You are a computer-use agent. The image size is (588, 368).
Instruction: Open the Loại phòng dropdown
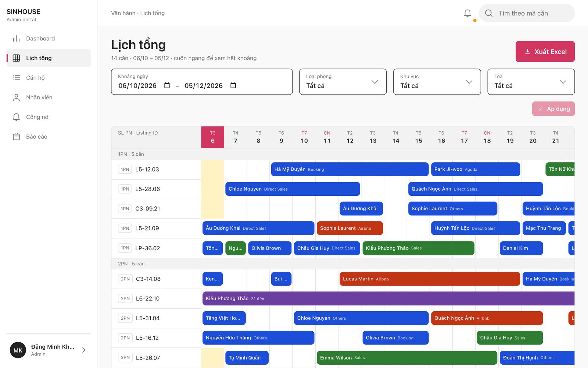click(343, 82)
